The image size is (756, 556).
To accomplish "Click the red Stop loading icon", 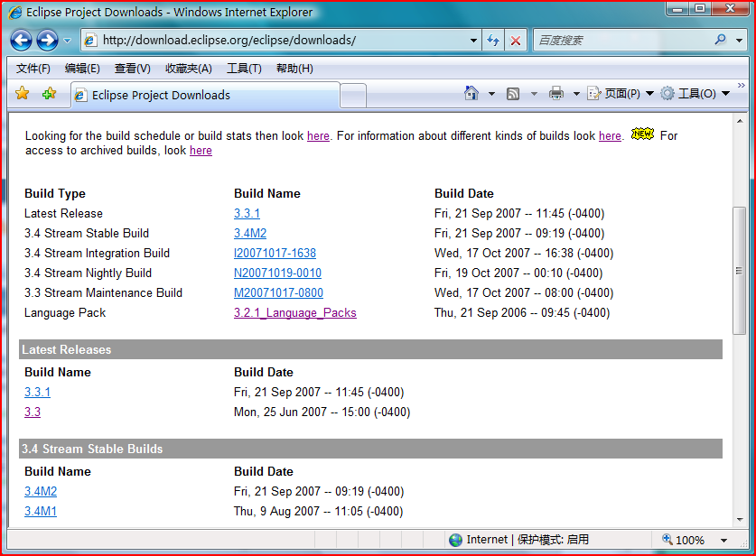I will coord(516,41).
